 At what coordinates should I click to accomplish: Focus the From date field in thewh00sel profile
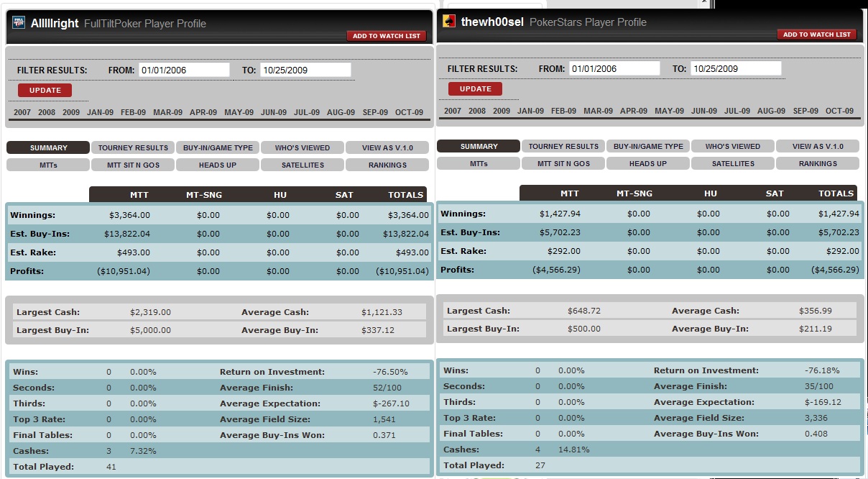click(x=614, y=68)
